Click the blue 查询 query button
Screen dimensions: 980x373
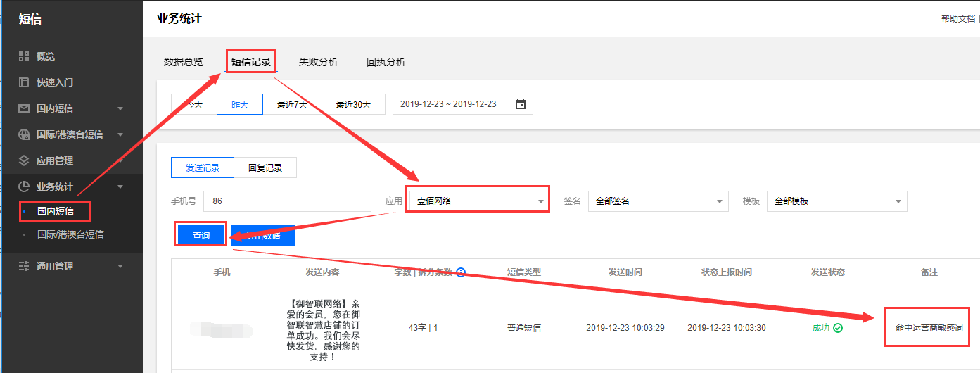201,235
